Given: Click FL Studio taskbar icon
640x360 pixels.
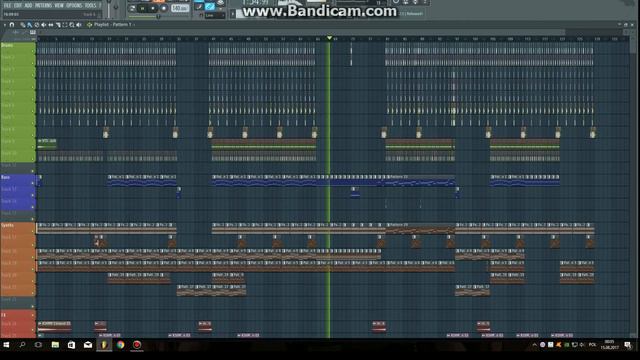Looking at the screenshot, I should click(x=104, y=345).
